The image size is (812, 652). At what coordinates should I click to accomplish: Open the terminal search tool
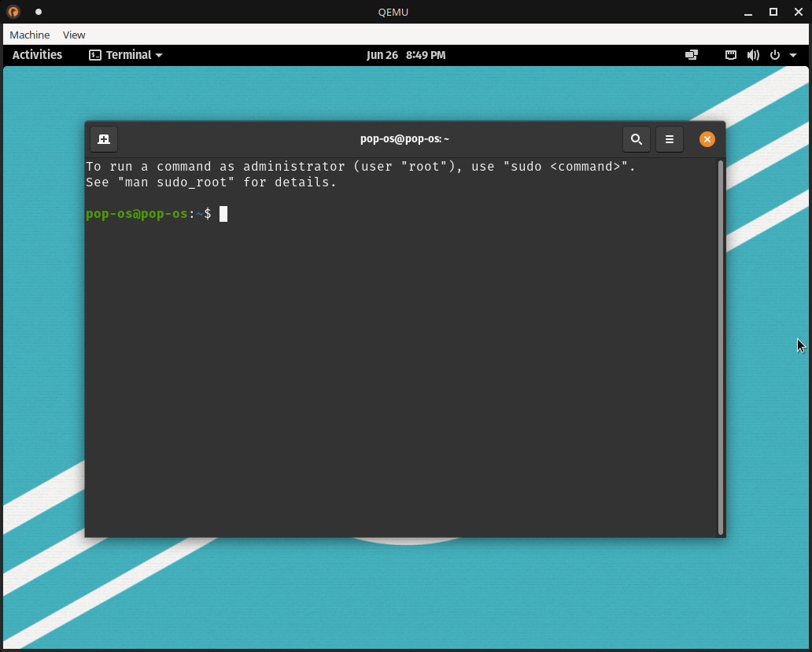pyautogui.click(x=637, y=139)
